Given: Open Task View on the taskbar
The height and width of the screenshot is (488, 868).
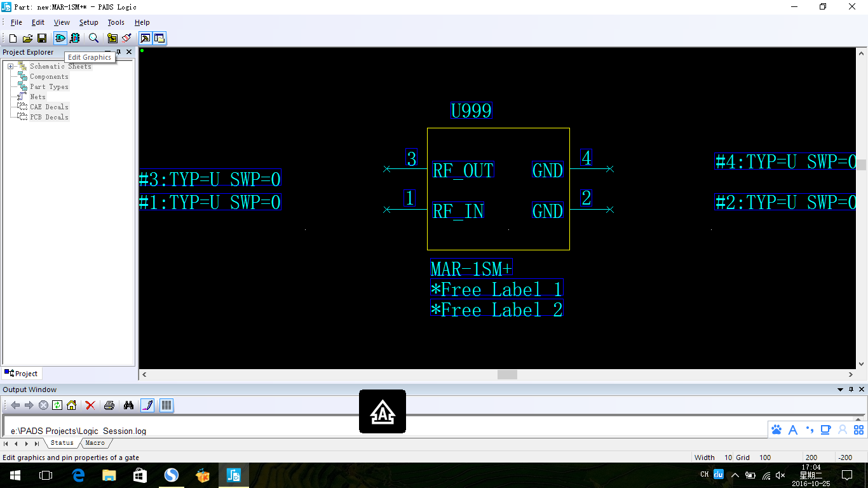Looking at the screenshot, I should click(x=45, y=475).
